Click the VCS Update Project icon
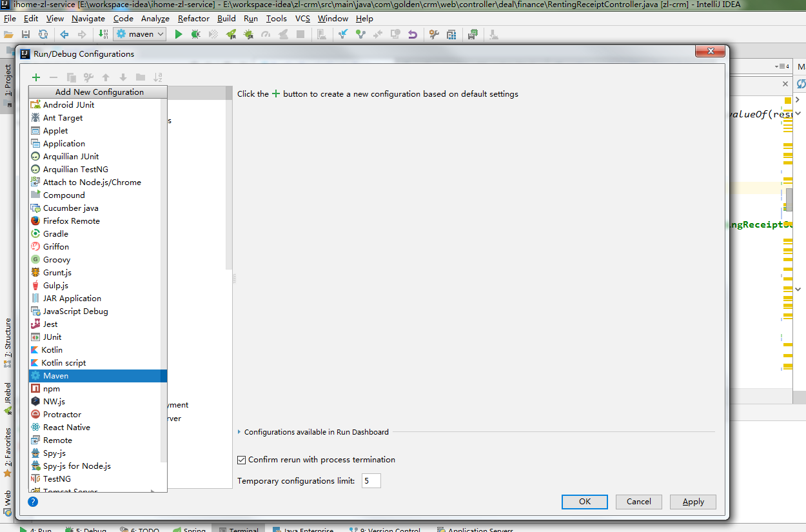Image resolution: width=806 pixels, height=532 pixels. 343,34
